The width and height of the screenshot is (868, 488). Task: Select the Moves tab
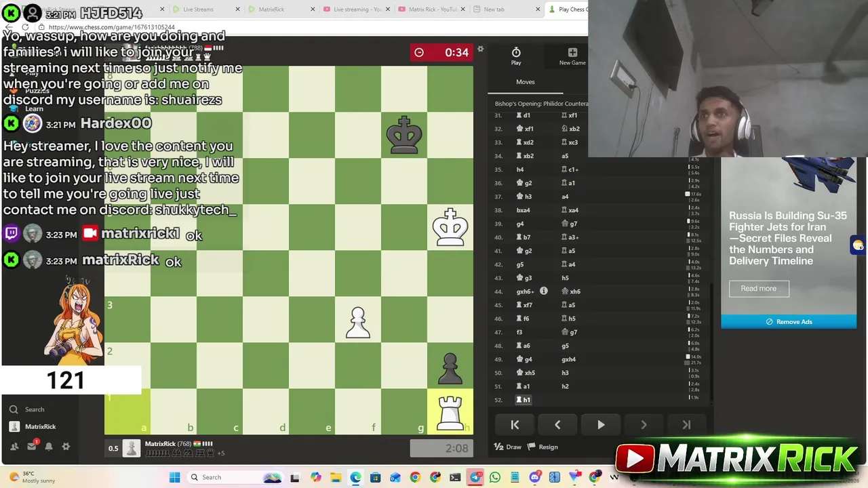click(x=526, y=82)
